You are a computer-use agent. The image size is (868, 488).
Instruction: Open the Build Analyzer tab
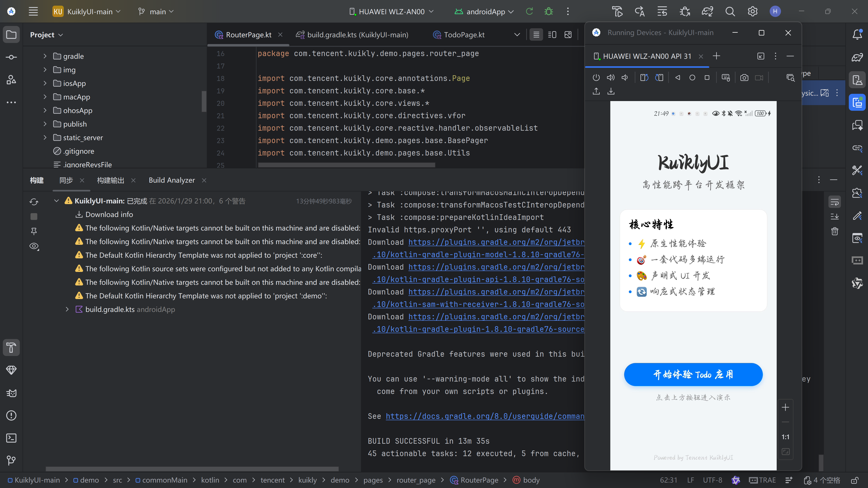click(172, 180)
